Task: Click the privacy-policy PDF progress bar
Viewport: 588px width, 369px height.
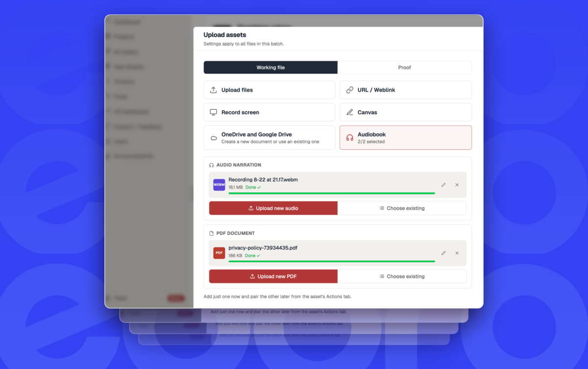Action: (332, 261)
